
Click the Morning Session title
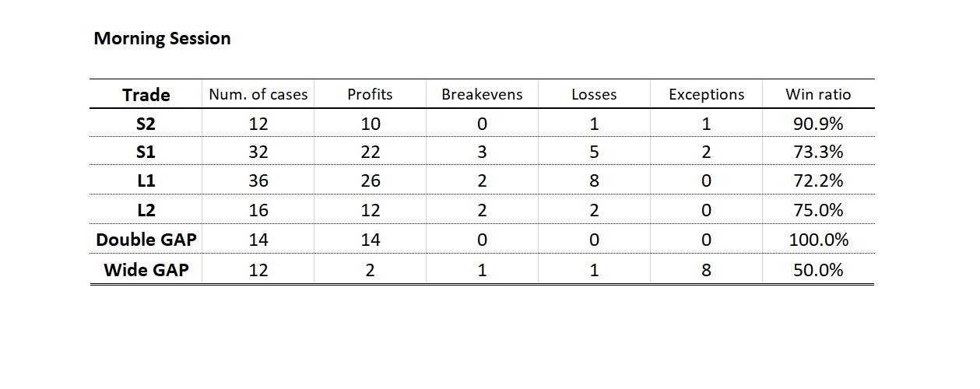click(x=162, y=38)
